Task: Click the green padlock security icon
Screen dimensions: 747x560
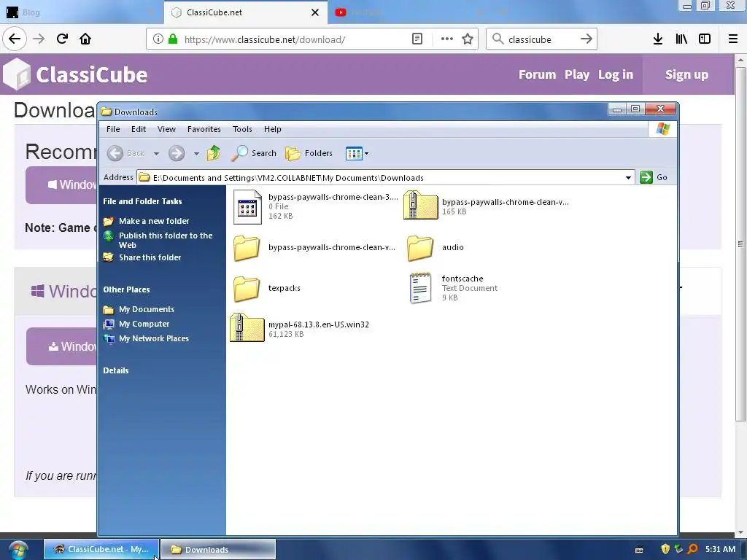Action: (173, 39)
